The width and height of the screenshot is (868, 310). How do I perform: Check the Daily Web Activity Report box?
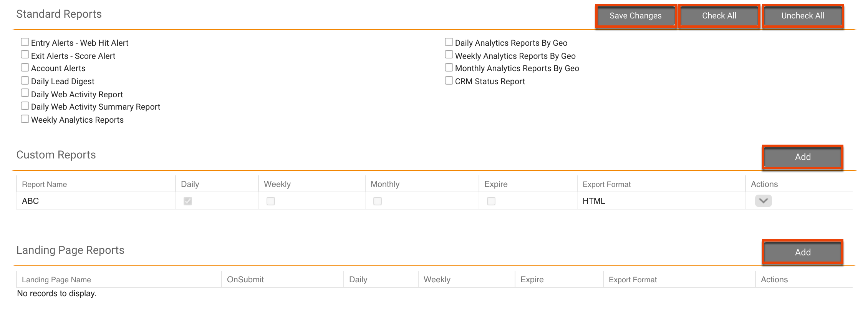[x=25, y=93]
